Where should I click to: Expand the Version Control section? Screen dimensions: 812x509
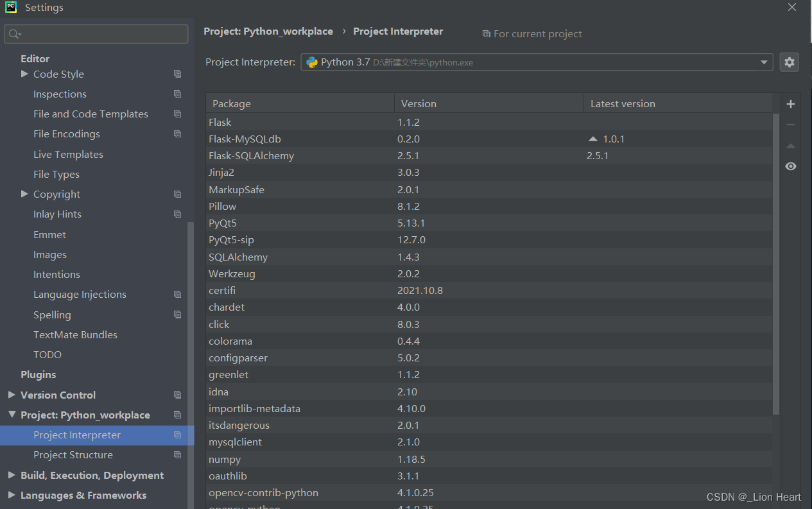click(x=12, y=395)
